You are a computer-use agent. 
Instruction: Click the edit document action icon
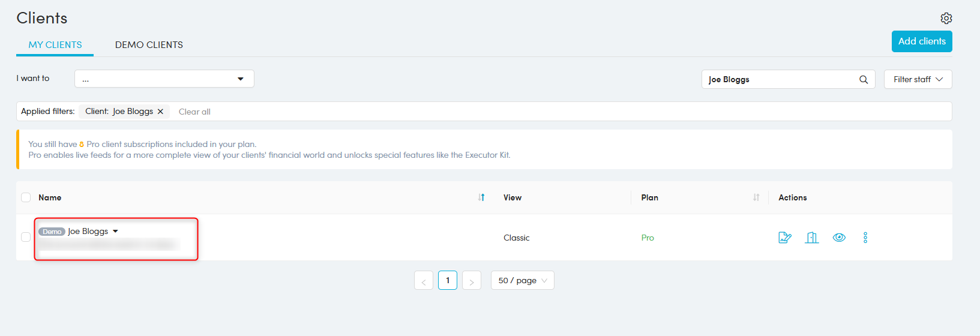click(784, 238)
